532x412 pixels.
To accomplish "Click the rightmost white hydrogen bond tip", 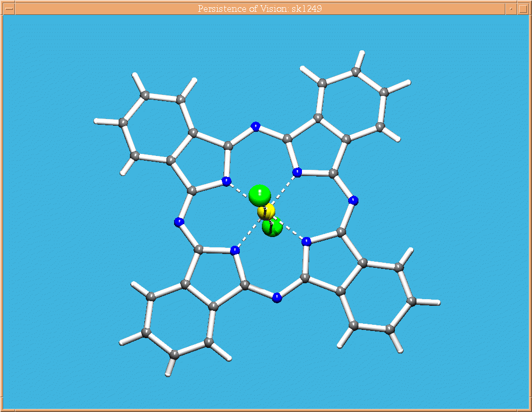I will (438, 303).
